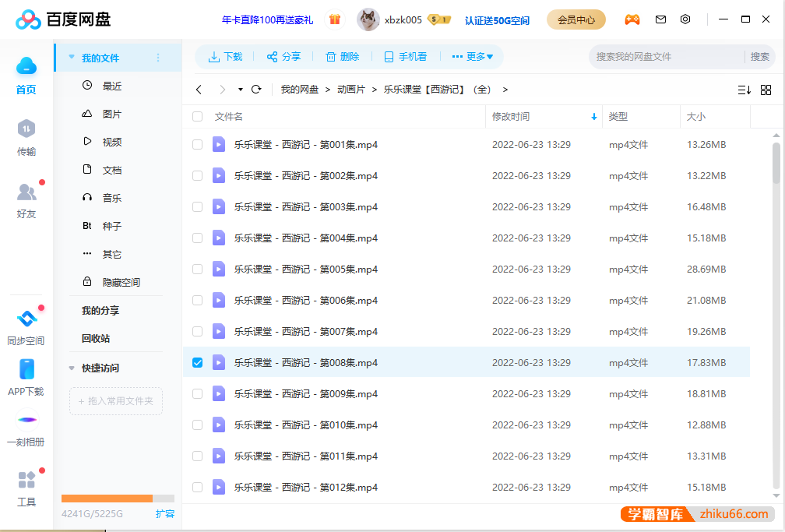This screenshot has height=532, width=785.
Task: Open the sort order icon
Action: [x=744, y=90]
